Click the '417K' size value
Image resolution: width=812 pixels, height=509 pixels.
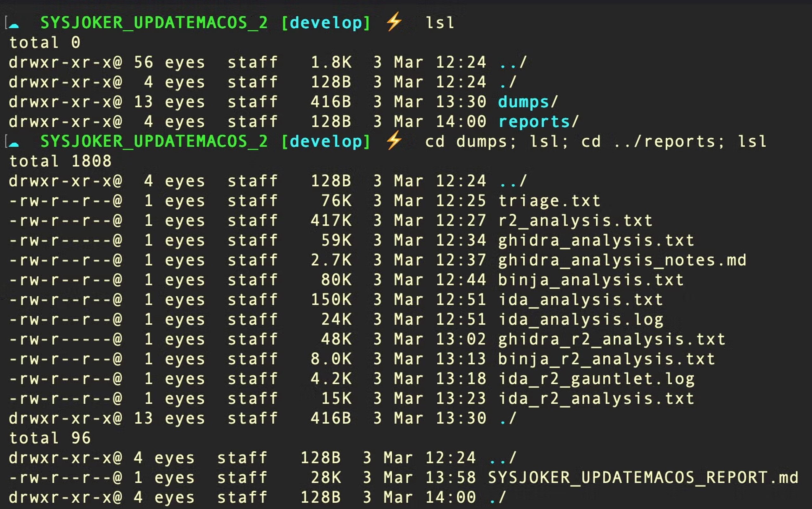click(x=331, y=221)
